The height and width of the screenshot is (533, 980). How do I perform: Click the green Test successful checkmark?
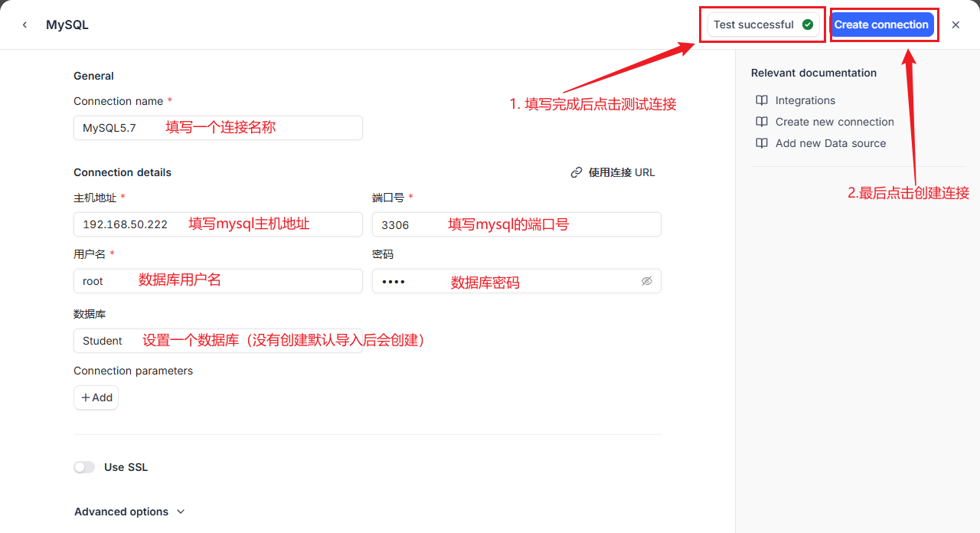click(x=808, y=25)
